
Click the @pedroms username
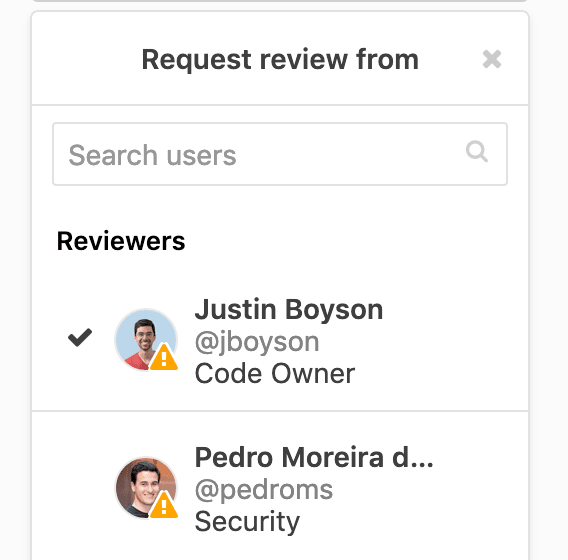[x=264, y=490]
